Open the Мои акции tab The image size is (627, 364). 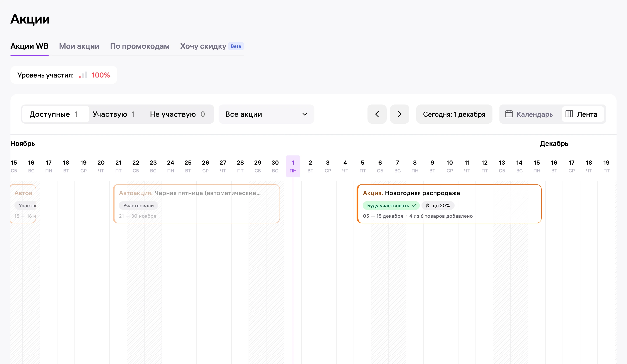tap(79, 46)
